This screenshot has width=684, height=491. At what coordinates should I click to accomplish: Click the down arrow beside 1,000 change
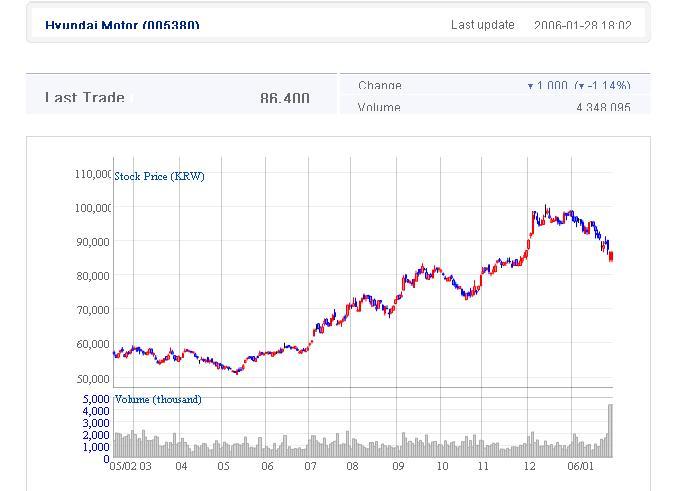530,87
